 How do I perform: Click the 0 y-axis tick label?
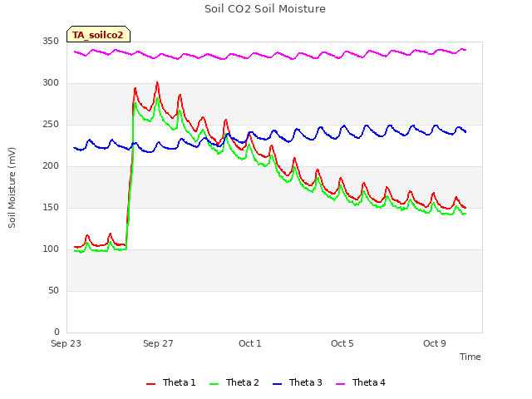57,332
